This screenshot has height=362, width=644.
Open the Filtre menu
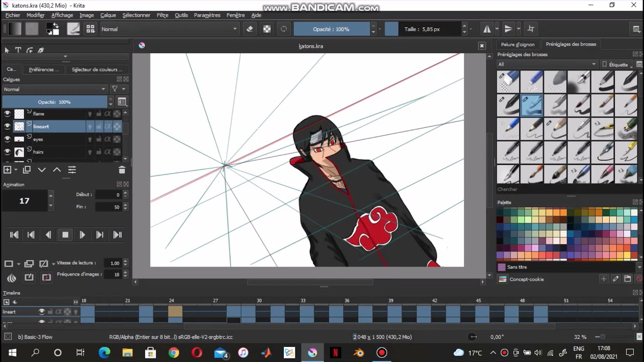163,15
